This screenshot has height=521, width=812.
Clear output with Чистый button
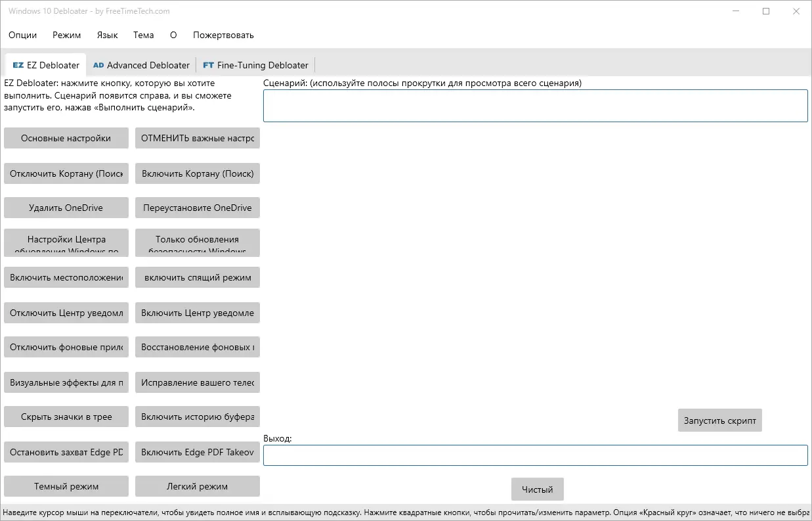click(538, 489)
